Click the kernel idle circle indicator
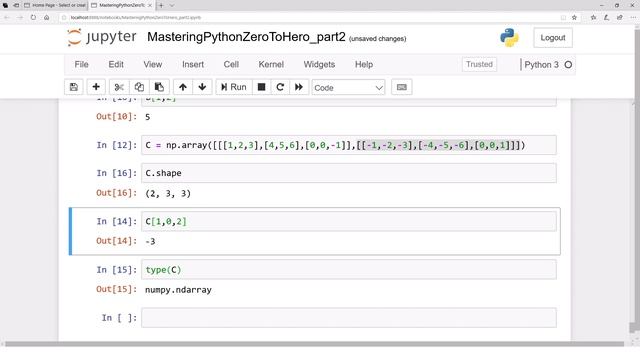This screenshot has height=360, width=640. pos(568,64)
